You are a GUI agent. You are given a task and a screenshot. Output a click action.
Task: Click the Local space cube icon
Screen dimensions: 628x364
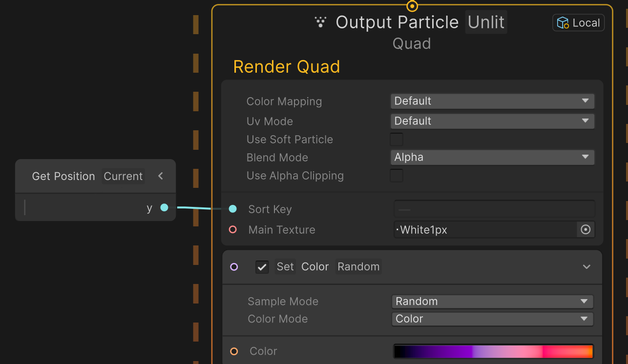coord(563,23)
